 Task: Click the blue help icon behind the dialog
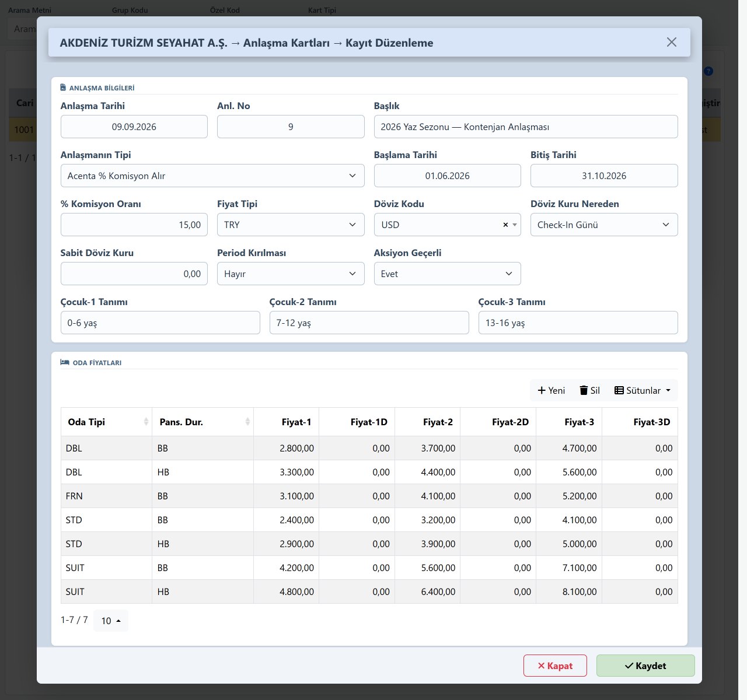(708, 71)
